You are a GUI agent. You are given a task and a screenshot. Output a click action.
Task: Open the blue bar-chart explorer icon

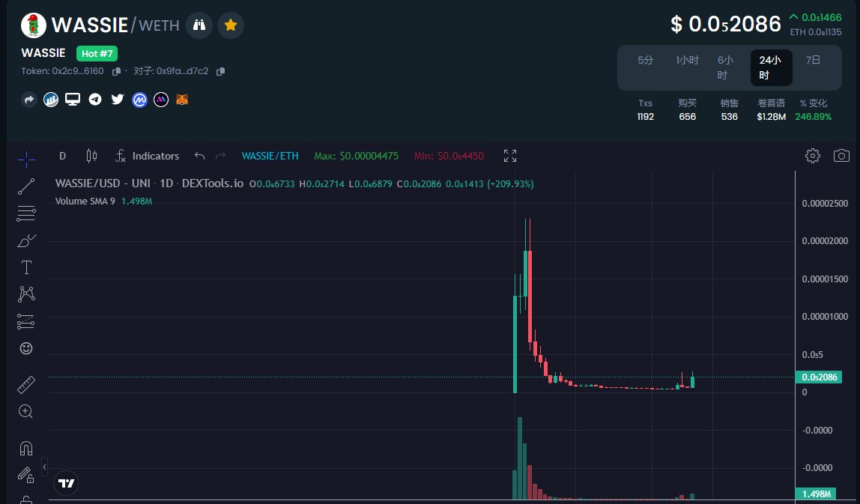[51, 100]
